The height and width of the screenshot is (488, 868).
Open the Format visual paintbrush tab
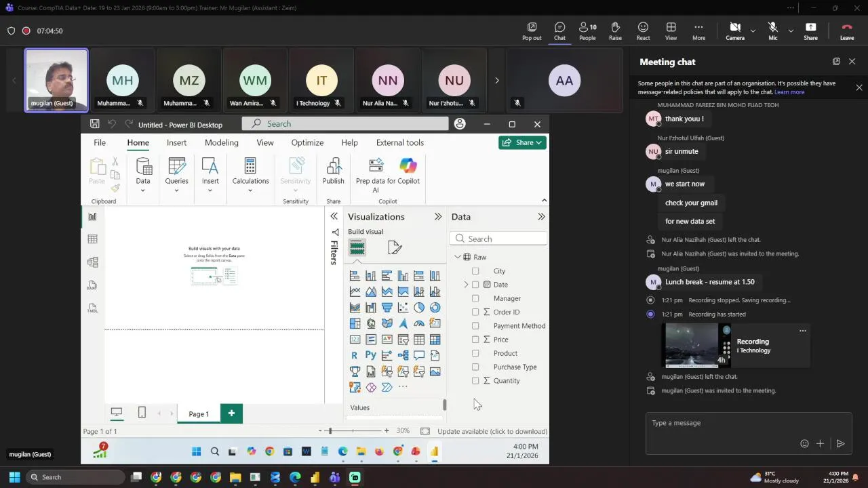tap(395, 248)
